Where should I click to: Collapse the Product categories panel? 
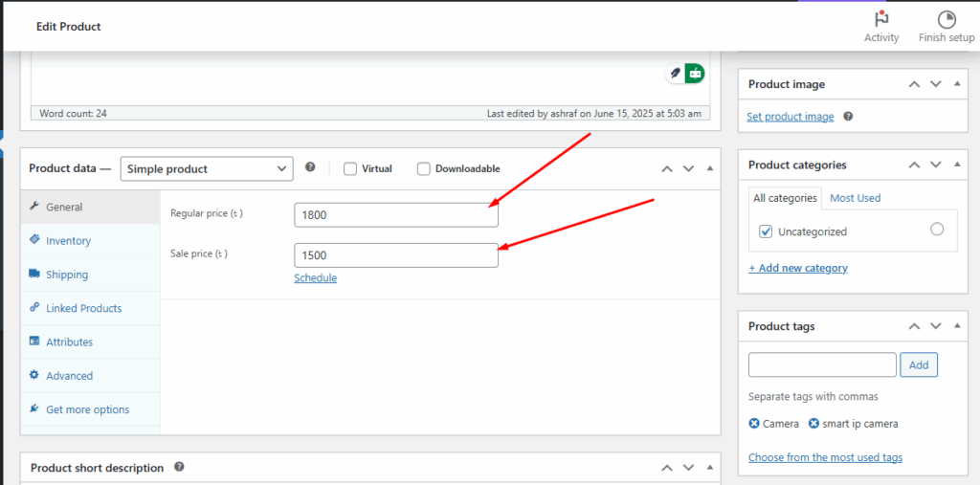click(x=957, y=165)
